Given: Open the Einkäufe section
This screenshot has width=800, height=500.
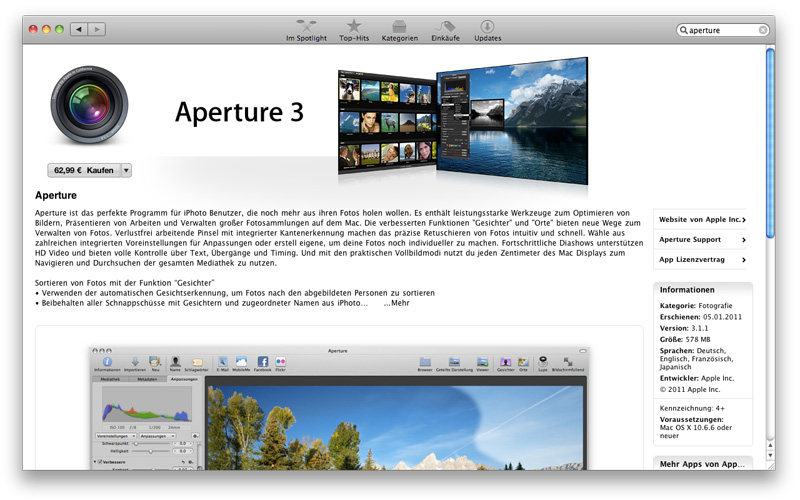Looking at the screenshot, I should (x=445, y=31).
